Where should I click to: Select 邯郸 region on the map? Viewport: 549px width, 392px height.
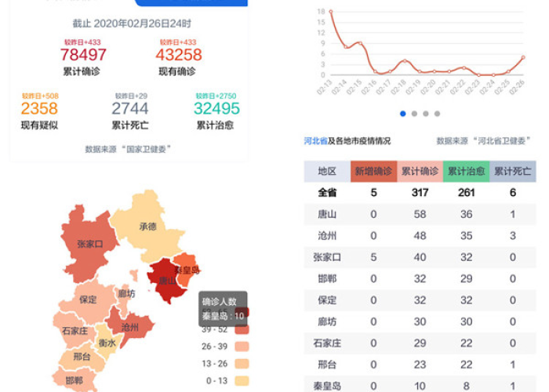(75, 380)
